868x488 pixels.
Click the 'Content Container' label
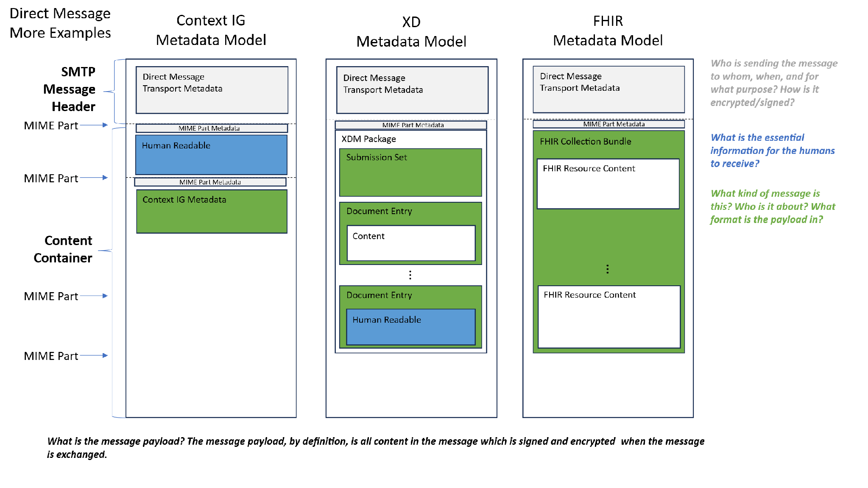coord(63,249)
